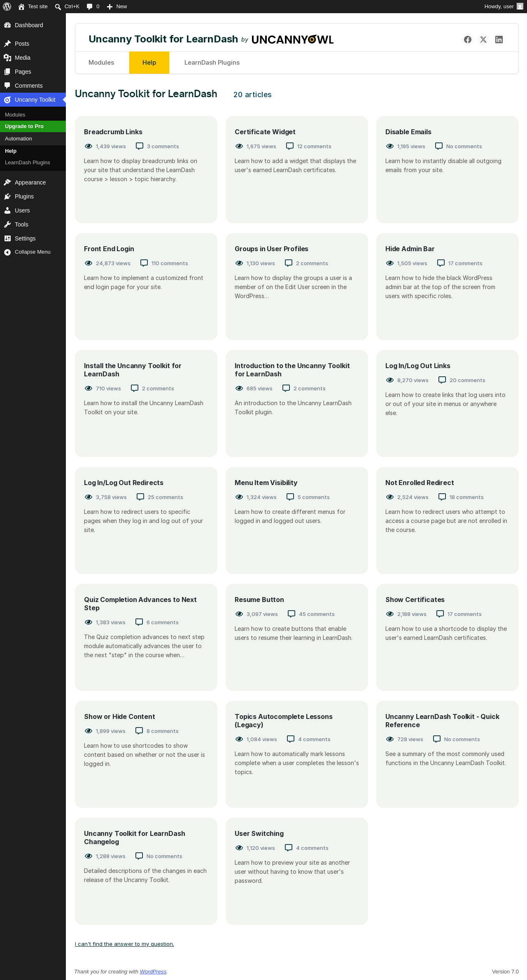Screen dimensions: 527x980
Task: Click "Version 7.0" in the footer
Action: pos(505,971)
